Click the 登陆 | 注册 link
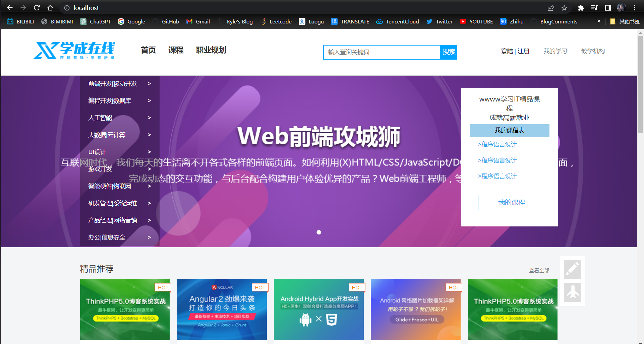This screenshot has width=644, height=344. (x=515, y=51)
